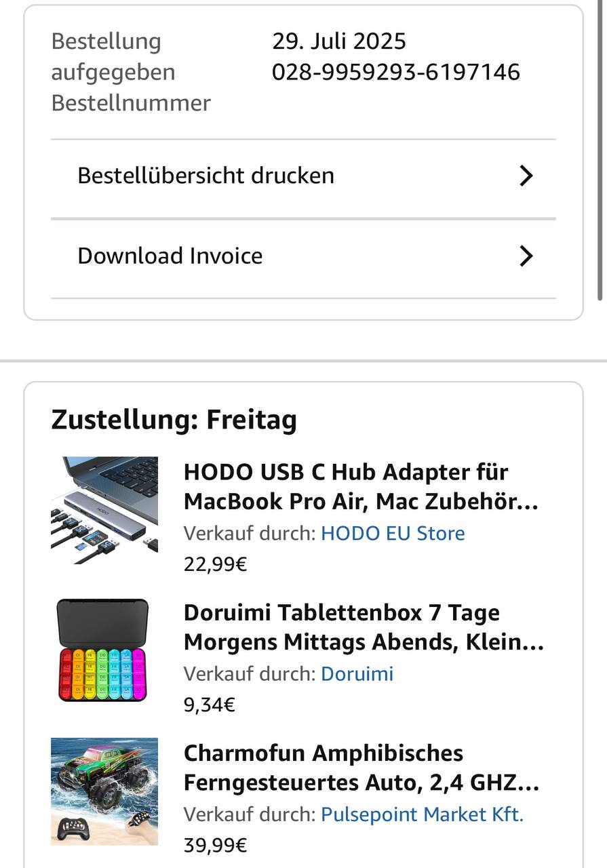607x868 pixels.
Task: Open the Doruimi Tablettenbox 7 Tage title
Action: click(x=364, y=627)
